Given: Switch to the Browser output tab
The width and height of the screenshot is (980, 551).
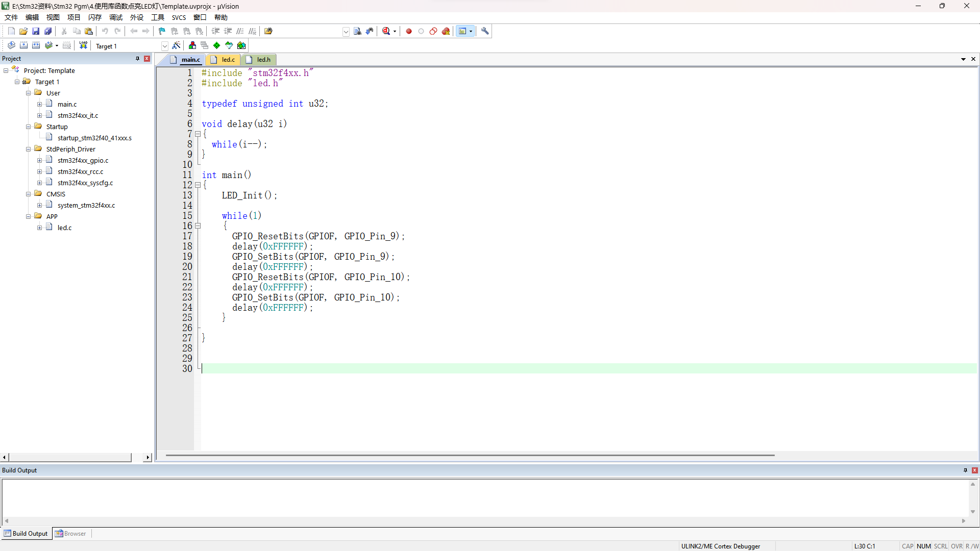Looking at the screenshot, I should 71,534.
